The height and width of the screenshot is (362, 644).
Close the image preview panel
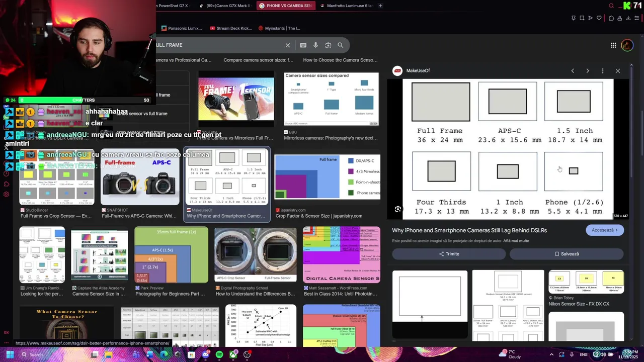pyautogui.click(x=618, y=71)
